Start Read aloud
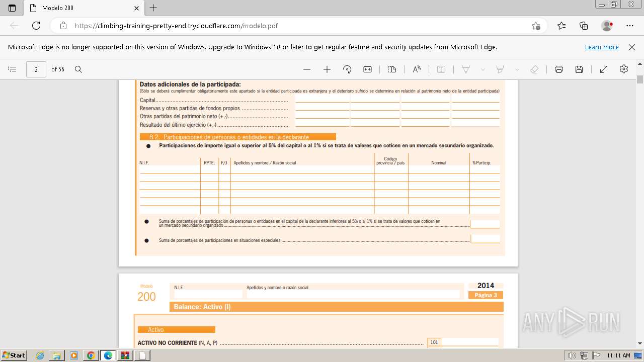This screenshot has height=362, width=644. tap(417, 69)
